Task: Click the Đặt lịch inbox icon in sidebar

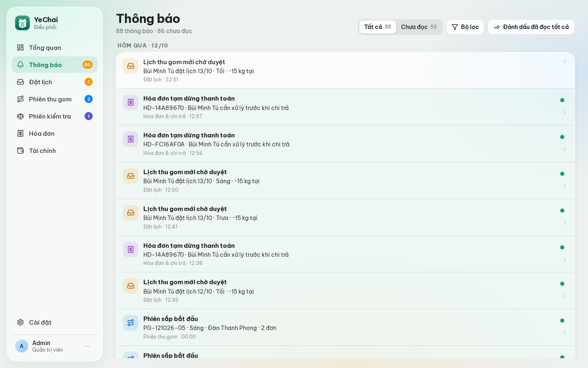Action: tap(20, 82)
